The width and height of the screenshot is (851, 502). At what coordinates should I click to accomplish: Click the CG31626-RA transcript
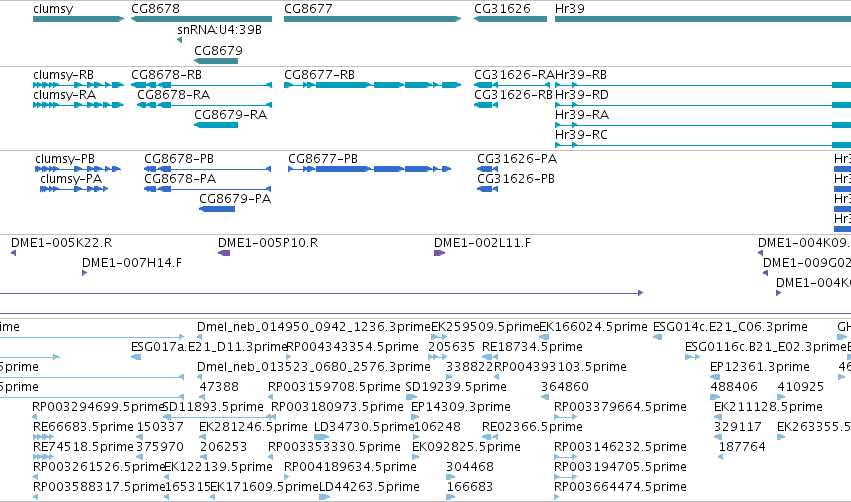[x=512, y=85]
